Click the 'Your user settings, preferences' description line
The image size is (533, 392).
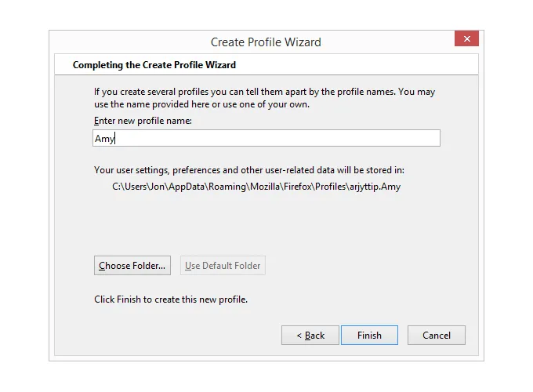point(248,169)
